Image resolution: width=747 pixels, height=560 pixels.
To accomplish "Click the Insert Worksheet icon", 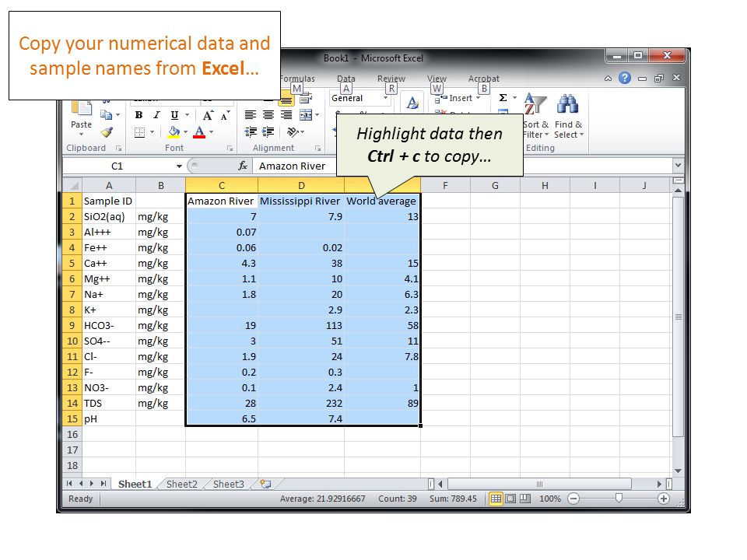I will [x=265, y=485].
